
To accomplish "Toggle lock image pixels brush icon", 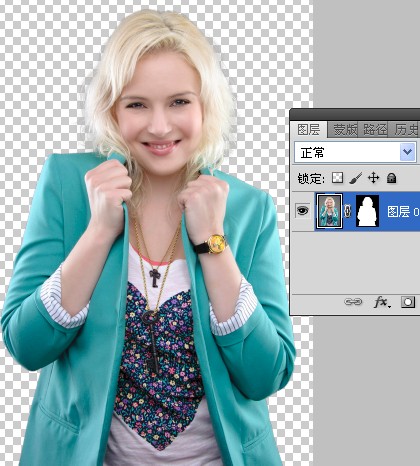I will point(356,178).
